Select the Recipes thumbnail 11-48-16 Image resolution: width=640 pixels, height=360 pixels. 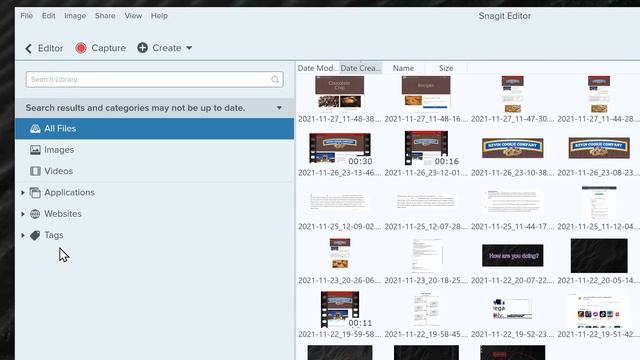(x=426, y=94)
